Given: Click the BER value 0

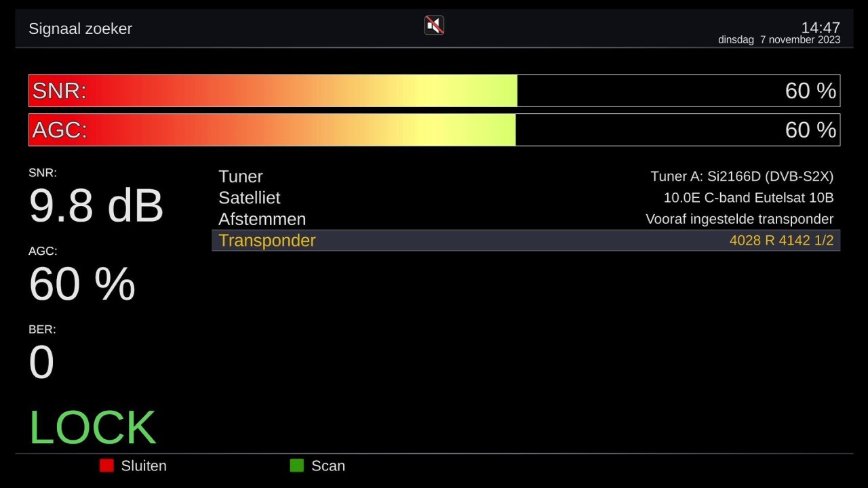Looking at the screenshot, I should click(x=41, y=362).
